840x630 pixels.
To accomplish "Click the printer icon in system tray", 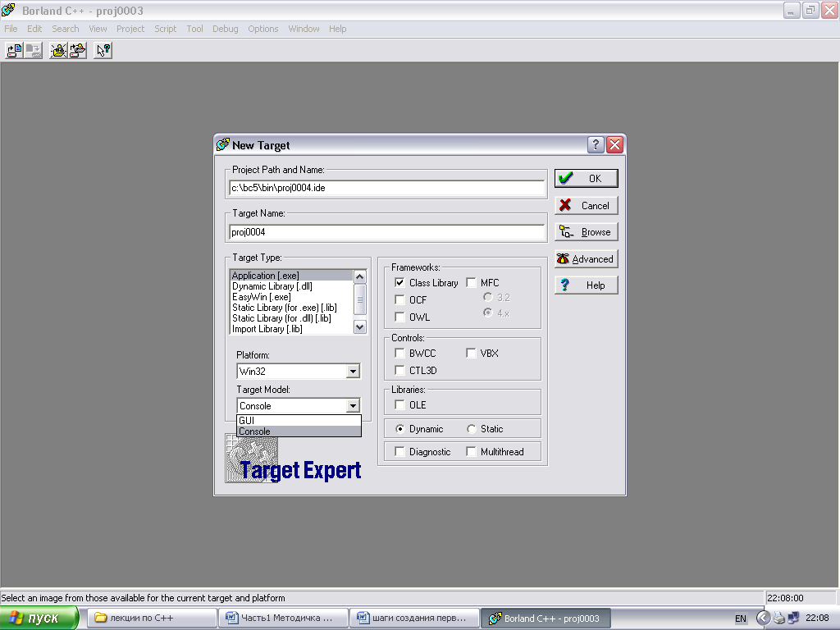I will pos(779,619).
